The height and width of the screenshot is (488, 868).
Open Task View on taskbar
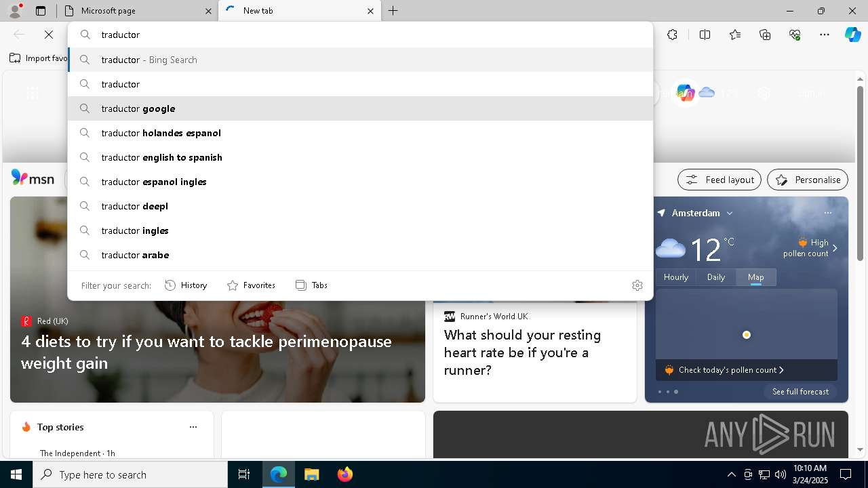(x=244, y=474)
